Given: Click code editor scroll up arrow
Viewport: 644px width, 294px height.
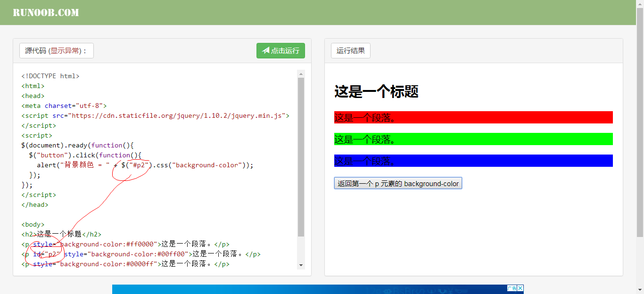Looking at the screenshot, I should 301,73.
